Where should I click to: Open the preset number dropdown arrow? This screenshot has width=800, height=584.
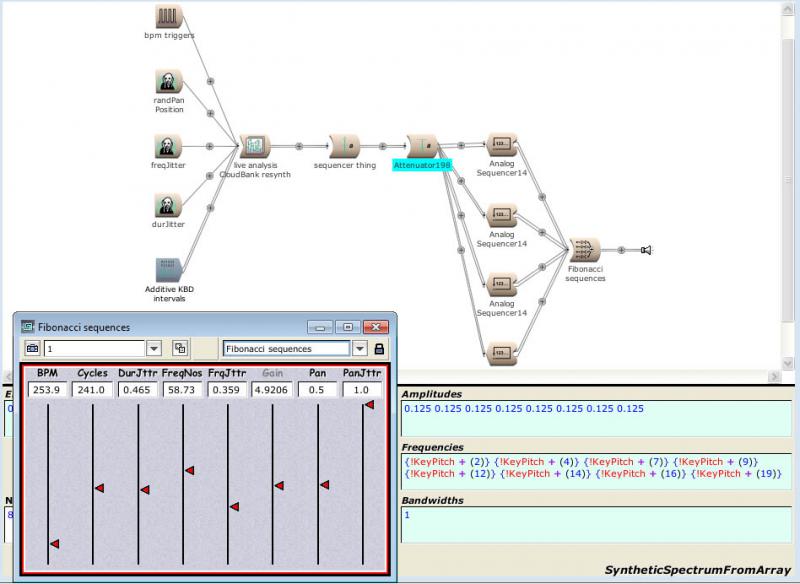154,349
